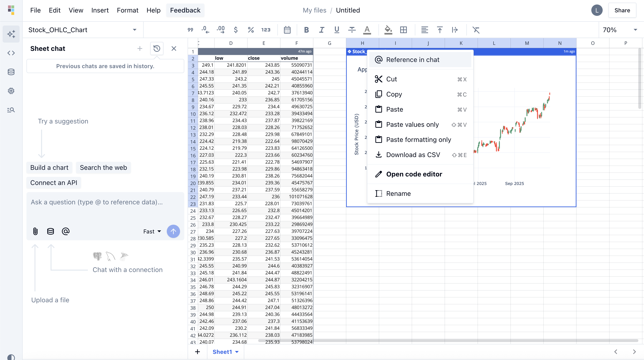Expand the Sheet1 tab dropdown arrow

[237, 352]
